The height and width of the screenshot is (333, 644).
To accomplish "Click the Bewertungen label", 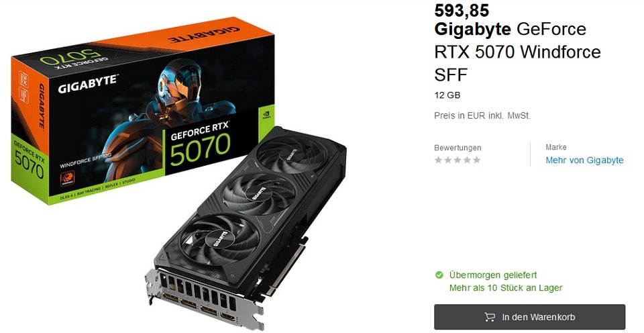I will coord(458,148).
